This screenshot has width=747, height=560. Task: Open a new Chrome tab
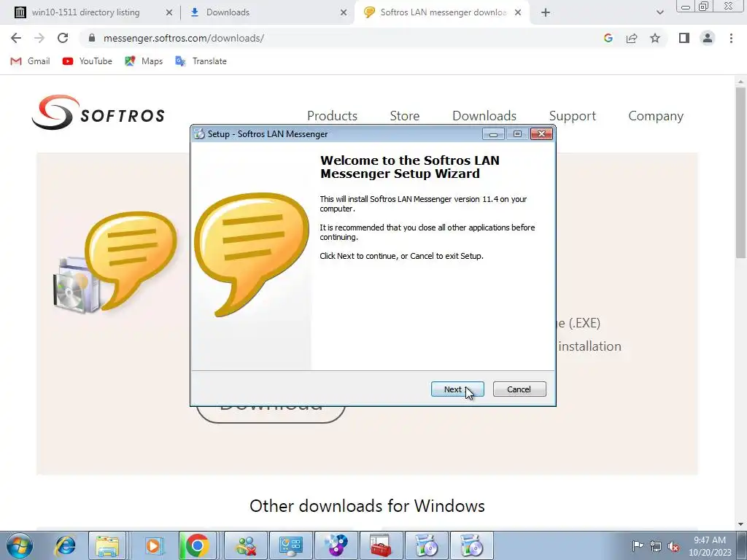click(x=546, y=13)
